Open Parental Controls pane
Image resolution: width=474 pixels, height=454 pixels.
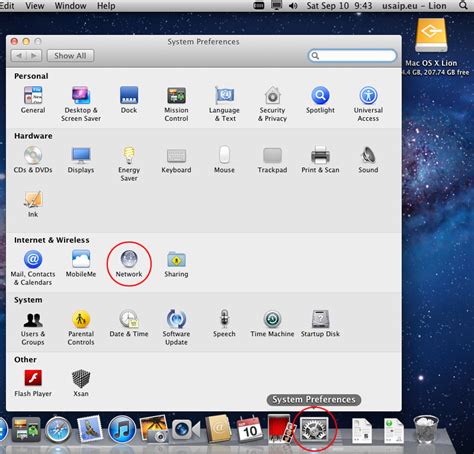click(x=81, y=327)
